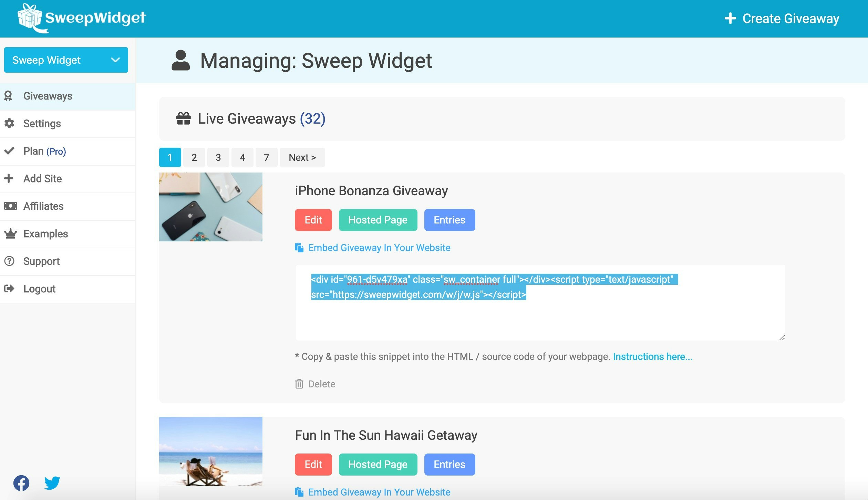Open Support via the question mark icon
Viewport: 868px width, 500px height.
coord(9,261)
